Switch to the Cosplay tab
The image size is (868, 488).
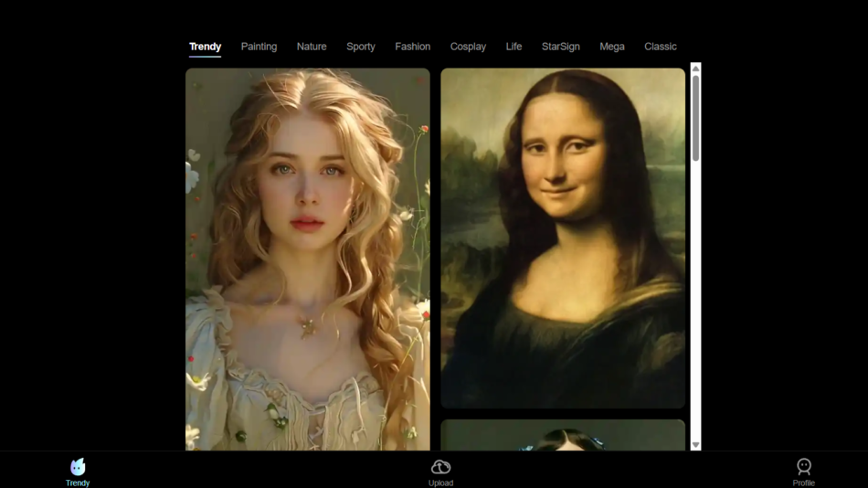468,47
